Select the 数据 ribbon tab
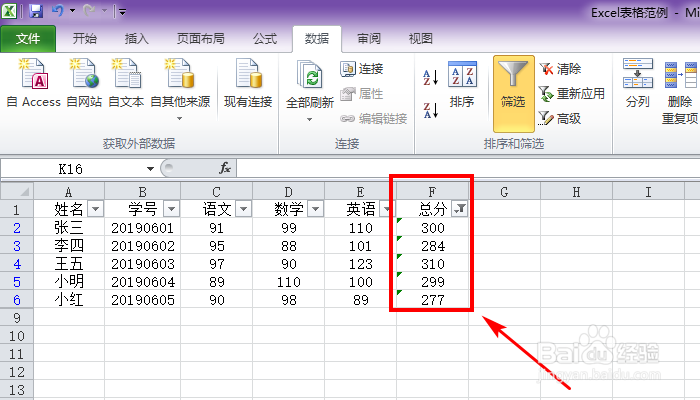Image resolution: width=700 pixels, height=400 pixels. (x=317, y=39)
